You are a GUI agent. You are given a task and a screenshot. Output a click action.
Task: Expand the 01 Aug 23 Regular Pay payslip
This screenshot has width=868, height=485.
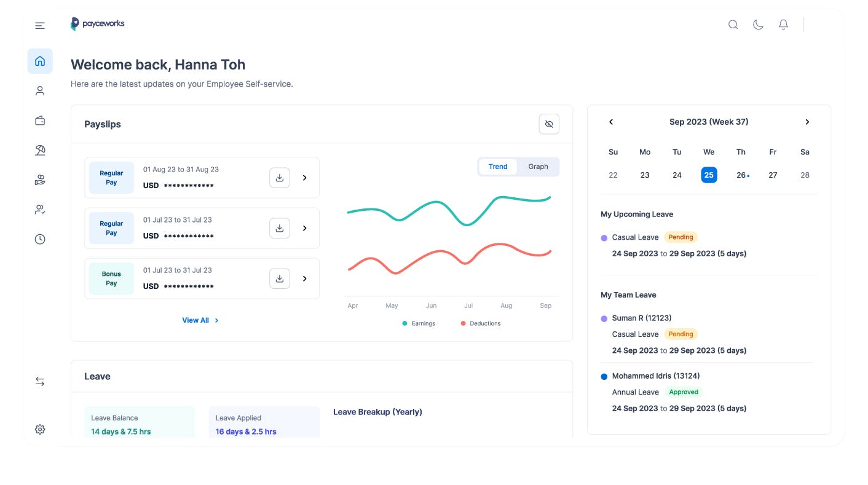tap(304, 178)
